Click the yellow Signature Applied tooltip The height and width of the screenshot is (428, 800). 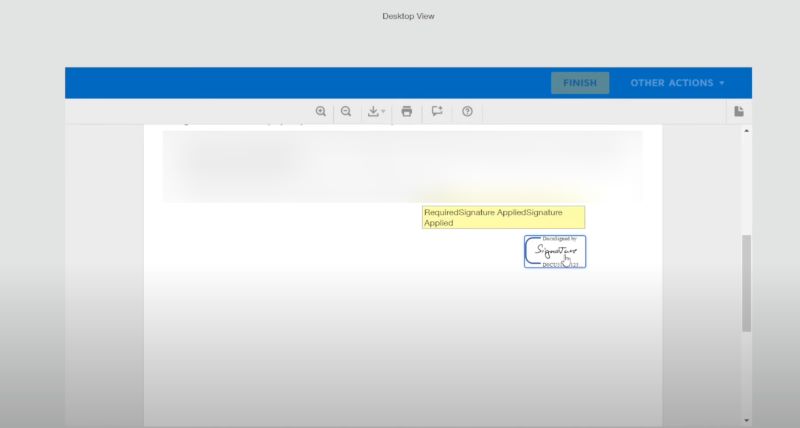(x=503, y=218)
